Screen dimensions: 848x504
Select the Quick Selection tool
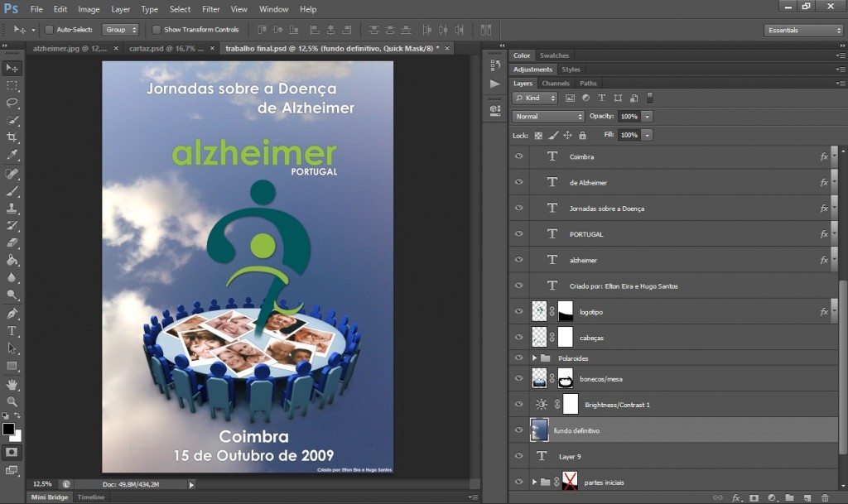tap(12, 120)
